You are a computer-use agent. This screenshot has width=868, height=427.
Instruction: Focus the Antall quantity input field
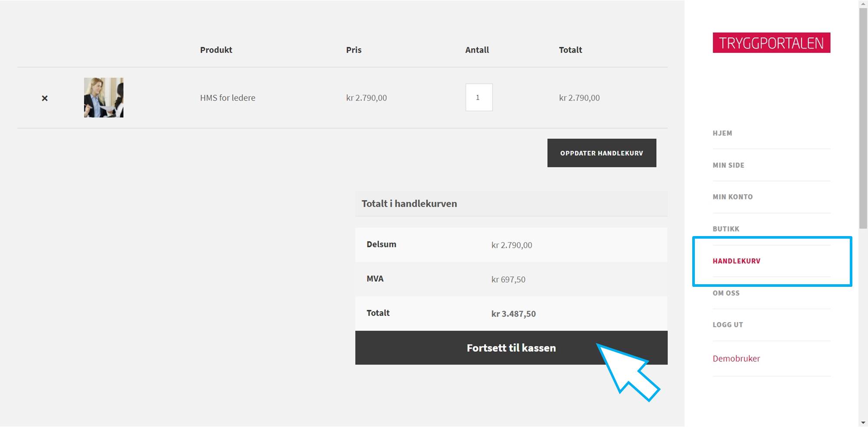click(479, 98)
